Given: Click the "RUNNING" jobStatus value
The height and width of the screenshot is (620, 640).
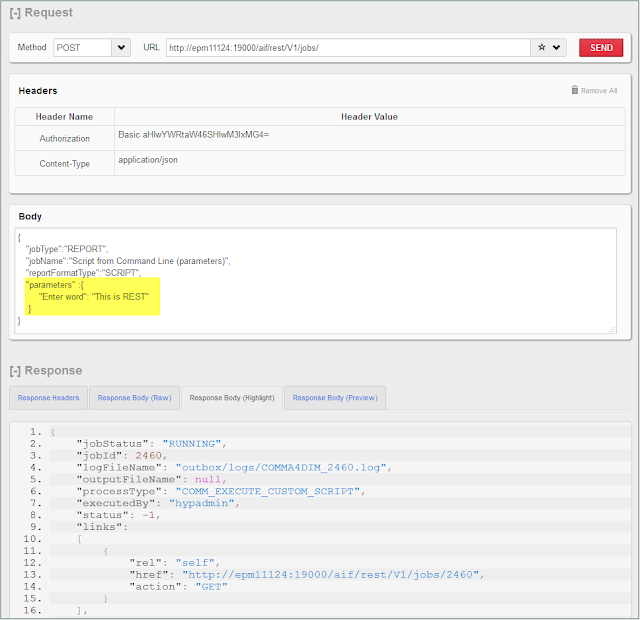Looking at the screenshot, I should point(192,444).
